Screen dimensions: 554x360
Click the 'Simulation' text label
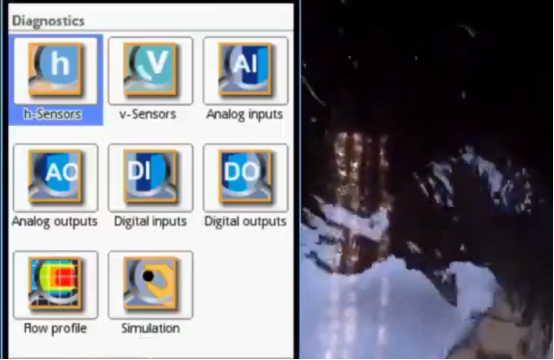click(x=151, y=328)
